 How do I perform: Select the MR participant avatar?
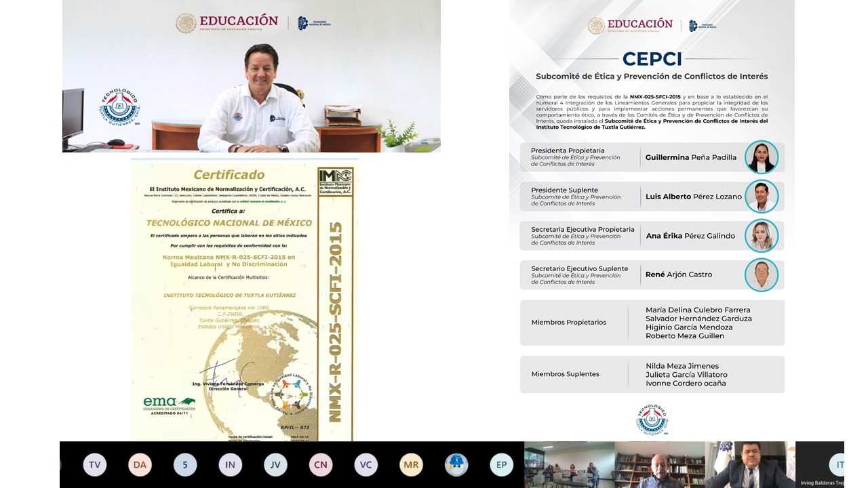tap(411, 465)
